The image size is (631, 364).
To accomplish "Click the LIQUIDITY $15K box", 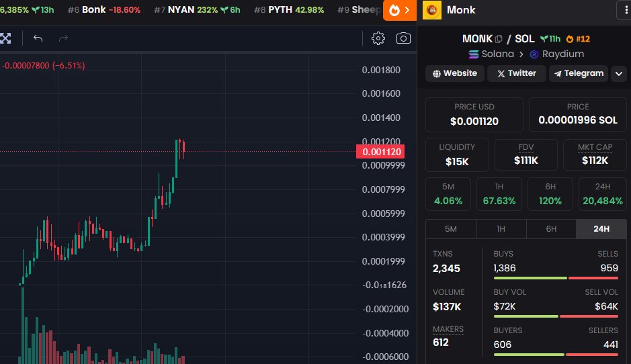I will pos(457,154).
